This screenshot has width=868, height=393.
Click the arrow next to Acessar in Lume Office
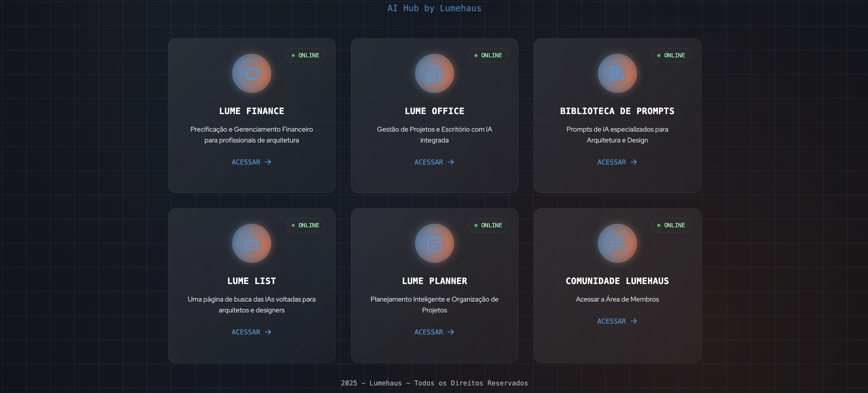tap(451, 162)
